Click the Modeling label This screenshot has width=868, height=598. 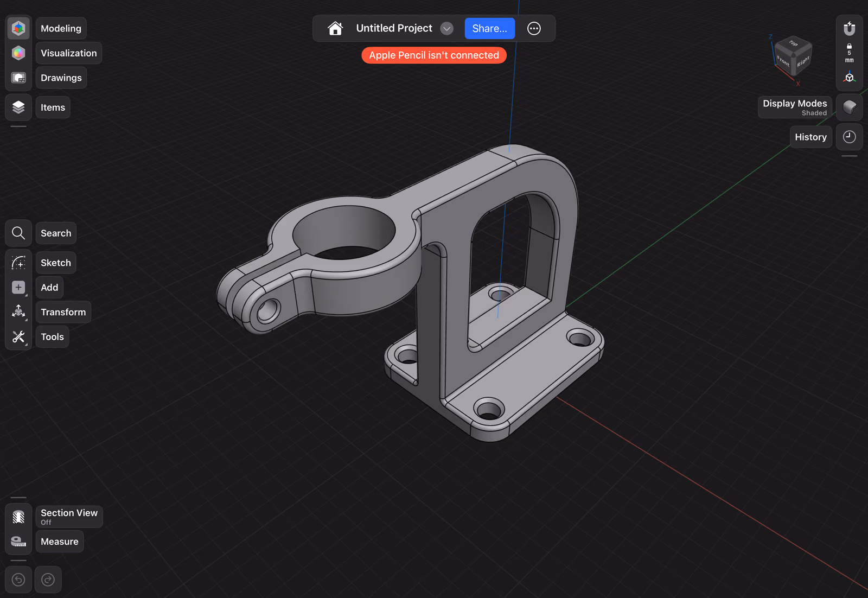[x=61, y=28]
